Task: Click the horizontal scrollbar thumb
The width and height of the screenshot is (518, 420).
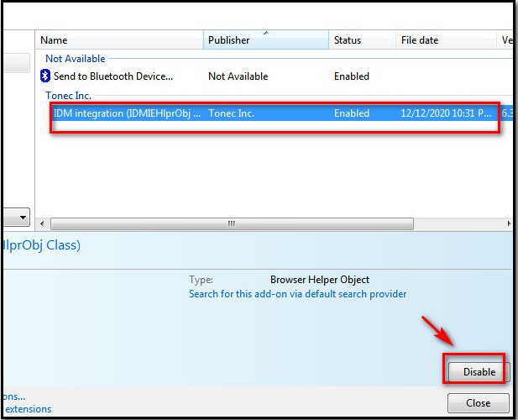Action: (x=232, y=223)
